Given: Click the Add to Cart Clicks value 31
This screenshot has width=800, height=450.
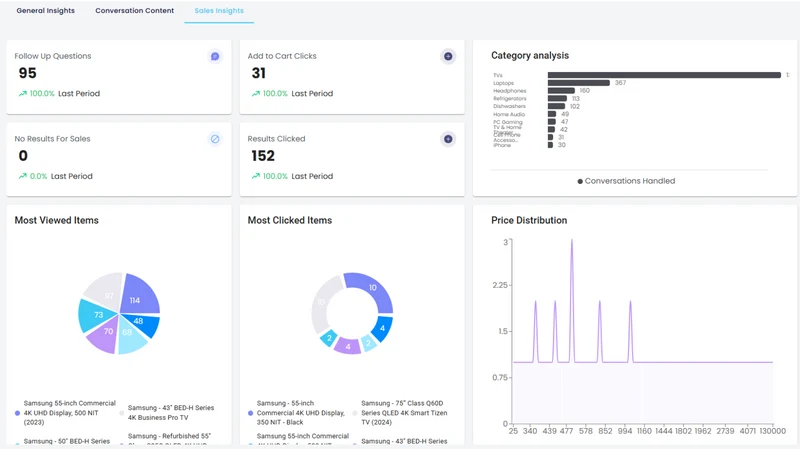Looking at the screenshot, I should click(259, 73).
